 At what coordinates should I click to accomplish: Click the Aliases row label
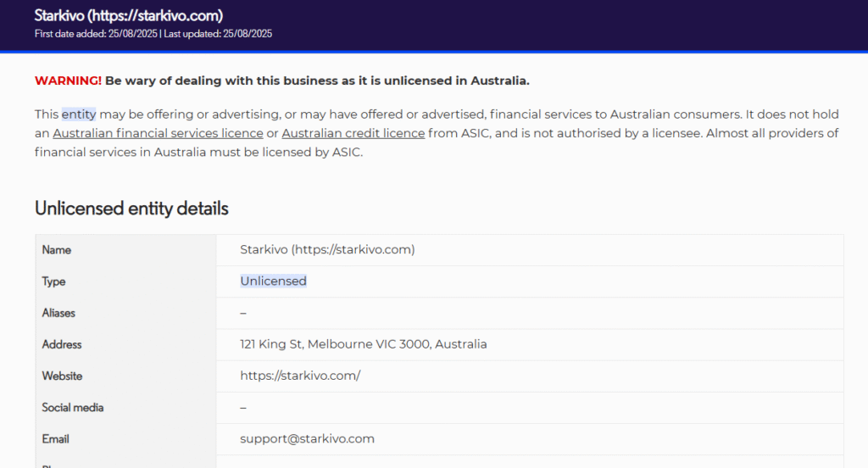click(x=58, y=313)
